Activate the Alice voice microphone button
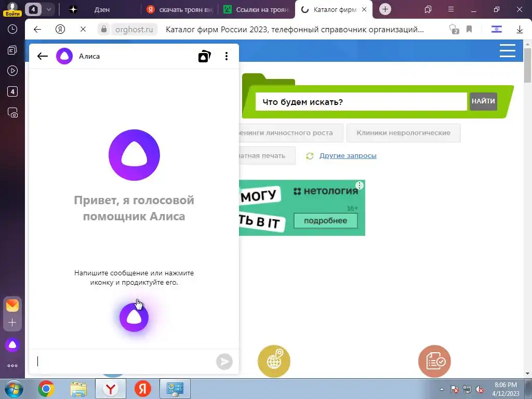 [134, 317]
